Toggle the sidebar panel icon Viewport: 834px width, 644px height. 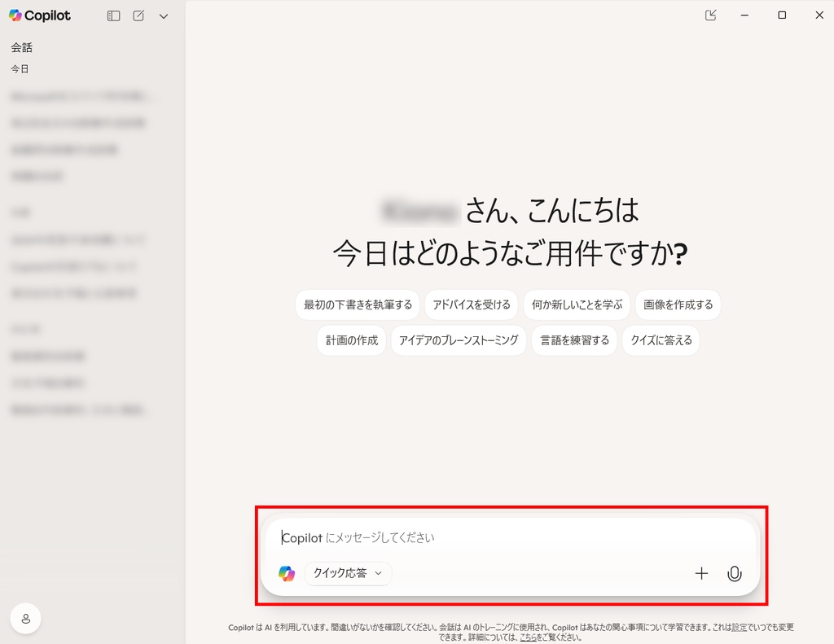(x=113, y=16)
